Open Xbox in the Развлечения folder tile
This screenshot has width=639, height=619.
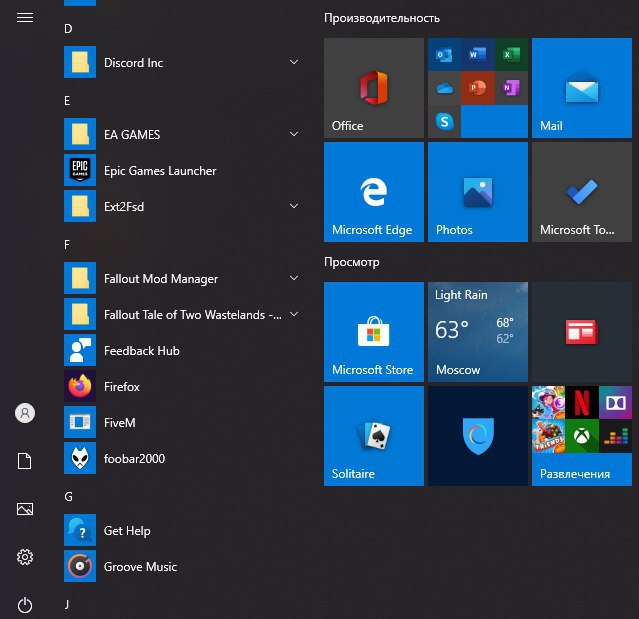coord(582,436)
